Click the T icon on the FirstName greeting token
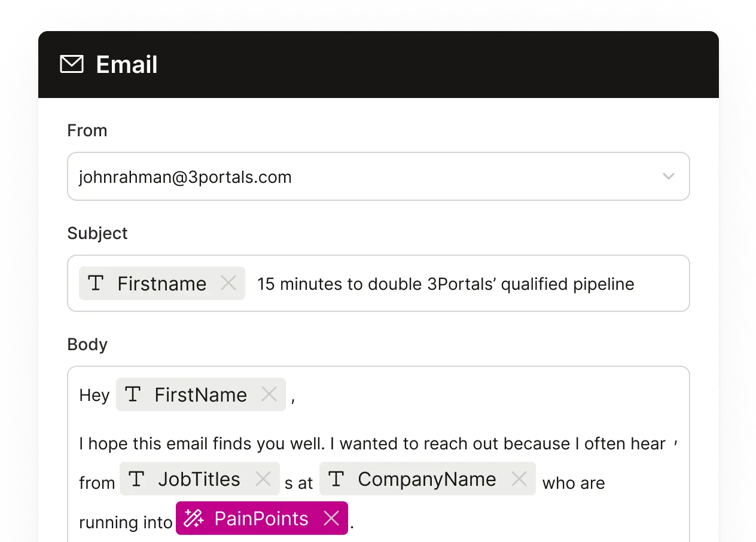 click(132, 394)
